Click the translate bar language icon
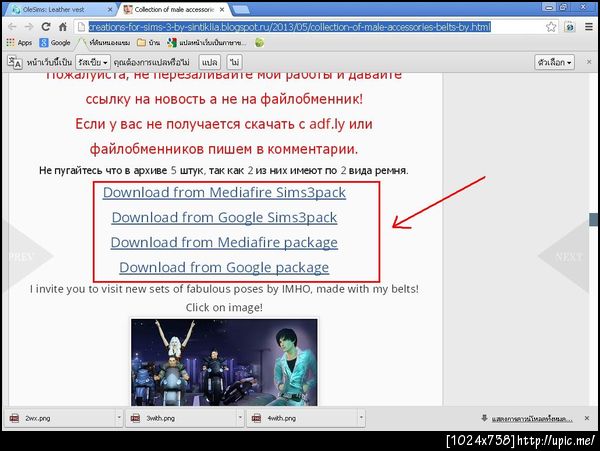Image resolution: width=600 pixels, height=451 pixels. pos(15,62)
